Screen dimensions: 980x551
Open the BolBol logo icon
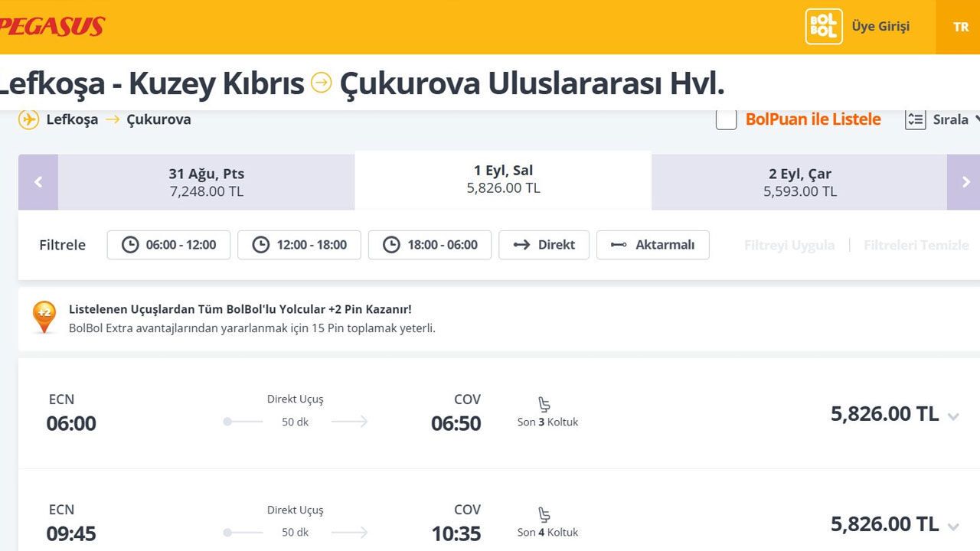click(x=824, y=27)
